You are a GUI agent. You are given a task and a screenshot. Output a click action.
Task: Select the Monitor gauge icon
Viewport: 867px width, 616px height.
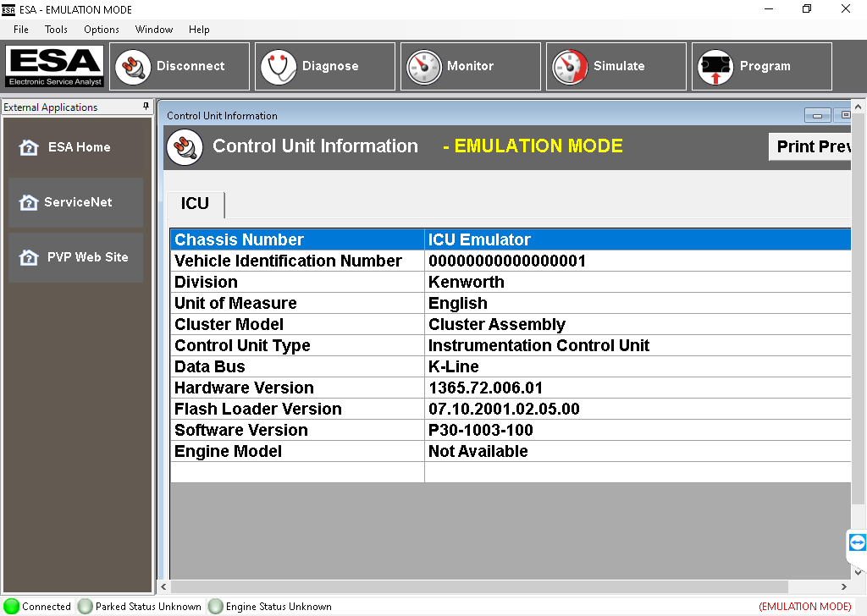point(422,66)
